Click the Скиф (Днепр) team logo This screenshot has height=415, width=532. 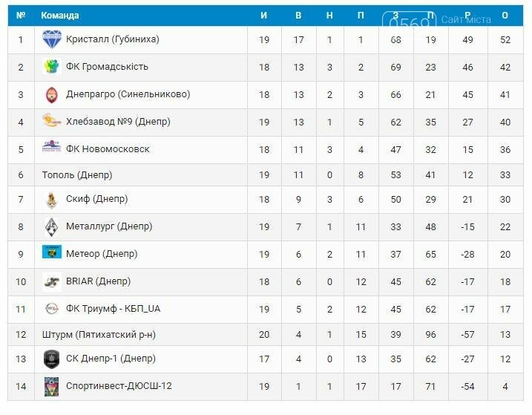click(x=52, y=200)
